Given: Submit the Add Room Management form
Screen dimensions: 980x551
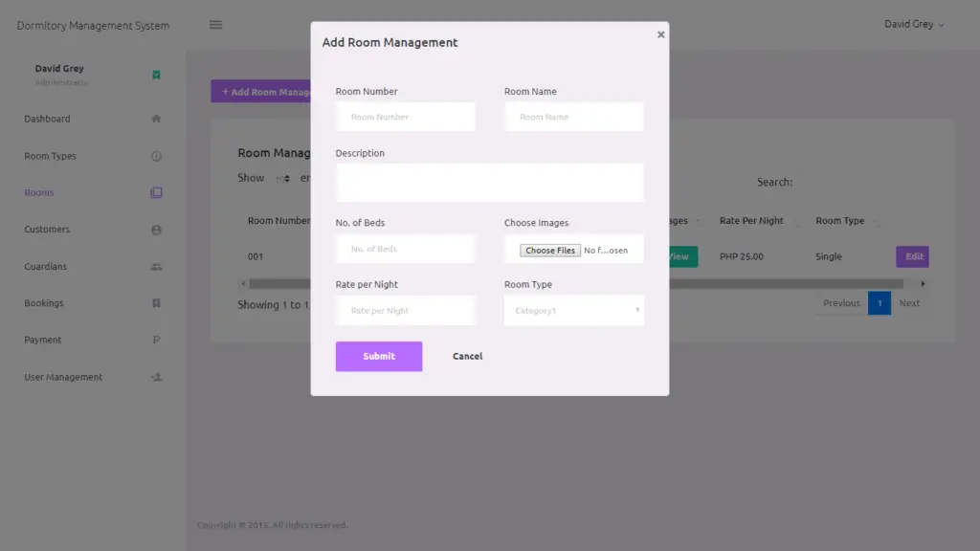Looking at the screenshot, I should pos(378,355).
